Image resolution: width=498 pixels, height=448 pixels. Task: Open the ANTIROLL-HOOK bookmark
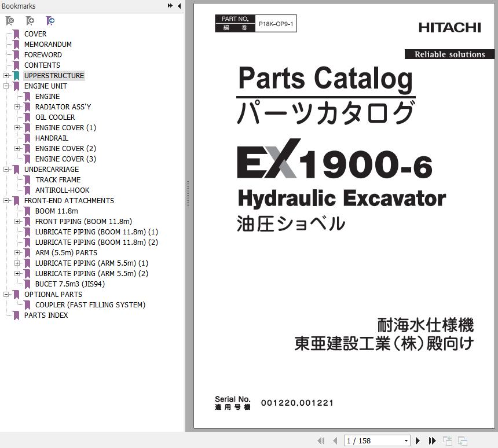[x=63, y=190]
